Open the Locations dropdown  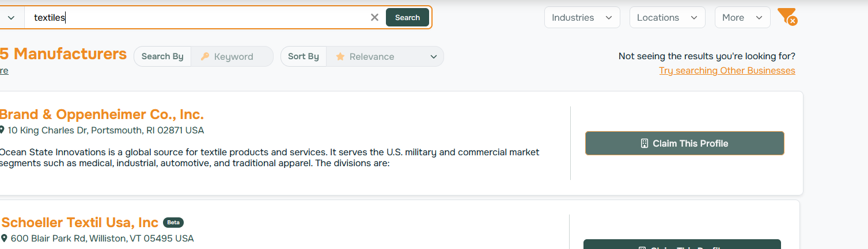pyautogui.click(x=667, y=17)
